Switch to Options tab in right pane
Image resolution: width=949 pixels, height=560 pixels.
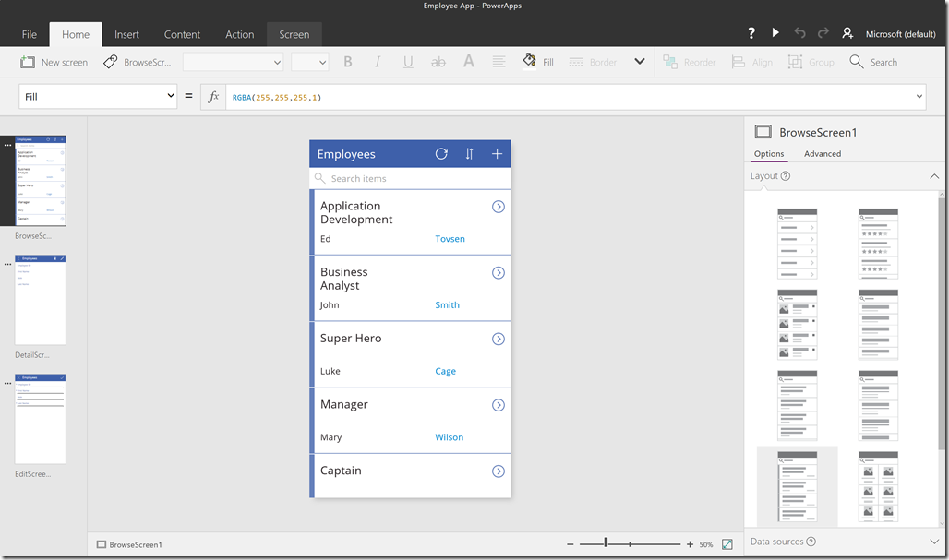[x=769, y=153]
